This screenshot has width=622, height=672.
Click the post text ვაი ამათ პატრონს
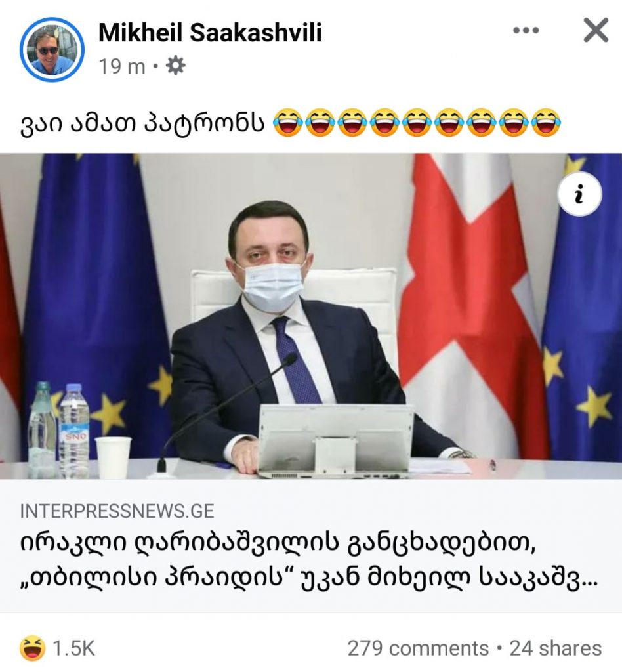142,123
